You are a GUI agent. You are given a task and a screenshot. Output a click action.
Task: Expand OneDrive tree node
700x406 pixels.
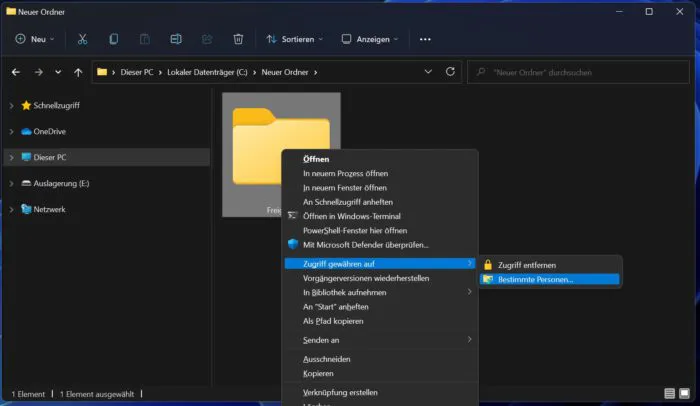[11, 131]
